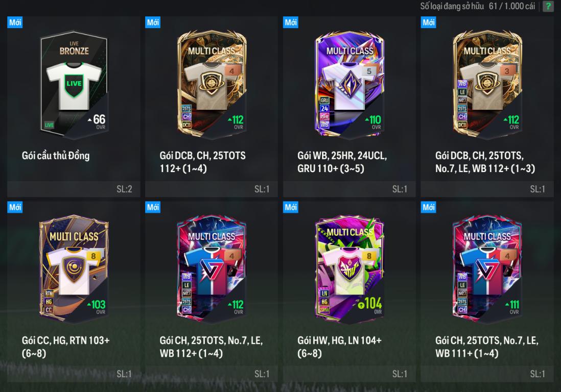The height and width of the screenshot is (392, 561).
Task: Open the Gói DCB, CH, 25TOTS 112+ (1~4) pack
Action: [212, 84]
